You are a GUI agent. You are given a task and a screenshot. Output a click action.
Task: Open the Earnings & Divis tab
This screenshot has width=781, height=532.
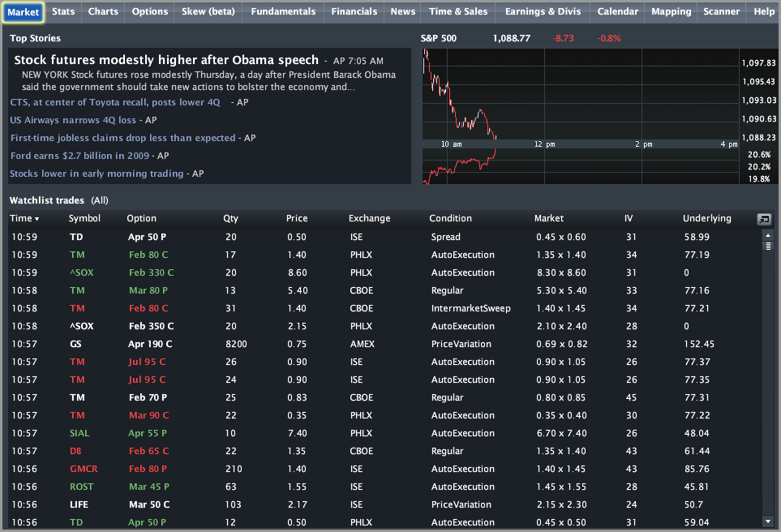click(x=543, y=11)
